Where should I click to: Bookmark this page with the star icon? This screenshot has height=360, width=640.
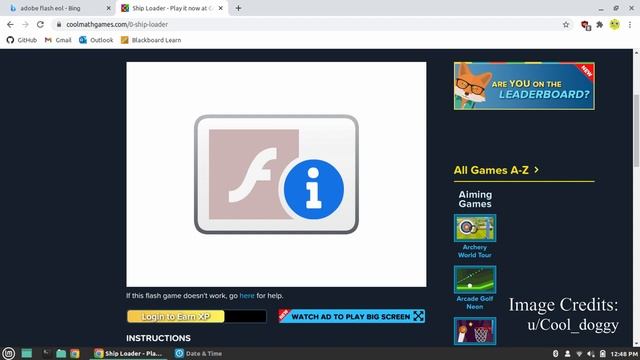click(x=566, y=24)
